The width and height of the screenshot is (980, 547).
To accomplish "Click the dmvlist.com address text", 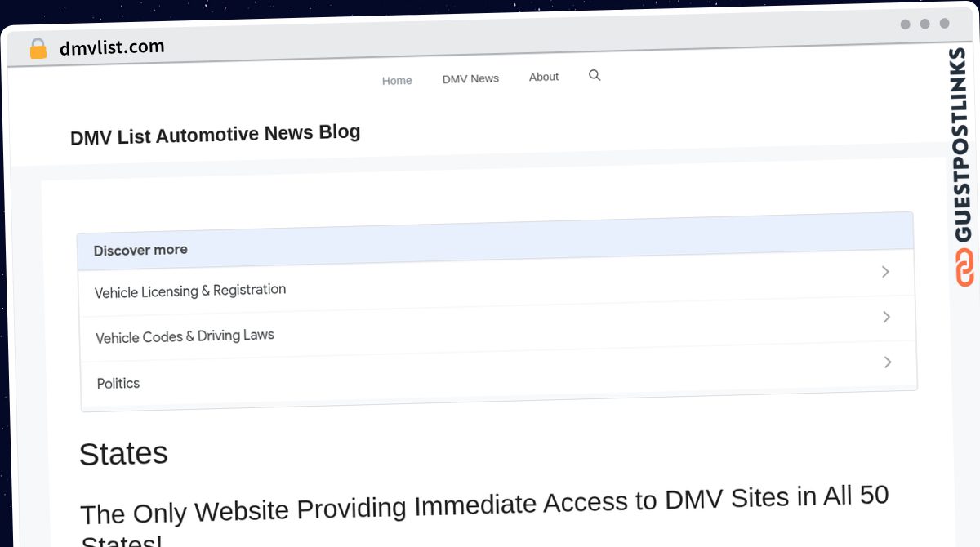I will point(112,47).
